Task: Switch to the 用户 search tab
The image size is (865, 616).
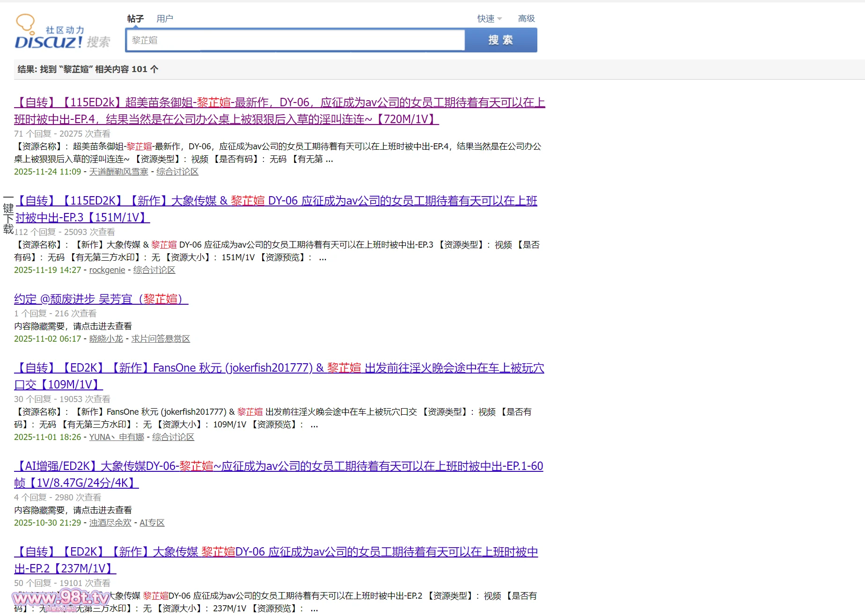Action: 164,19
